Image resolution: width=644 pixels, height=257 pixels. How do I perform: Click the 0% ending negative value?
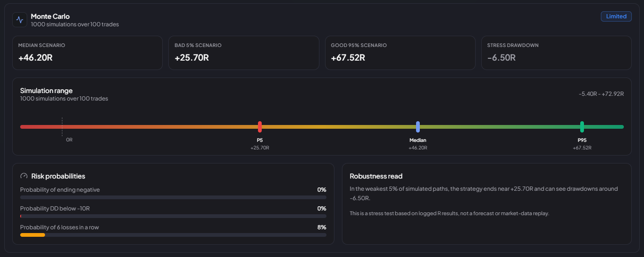click(322, 190)
